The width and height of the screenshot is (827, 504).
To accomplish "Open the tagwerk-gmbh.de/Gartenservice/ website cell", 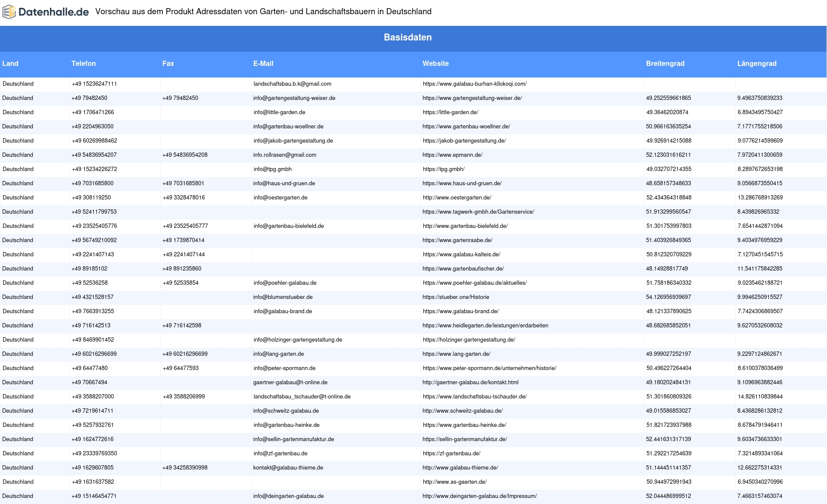I will [478, 212].
